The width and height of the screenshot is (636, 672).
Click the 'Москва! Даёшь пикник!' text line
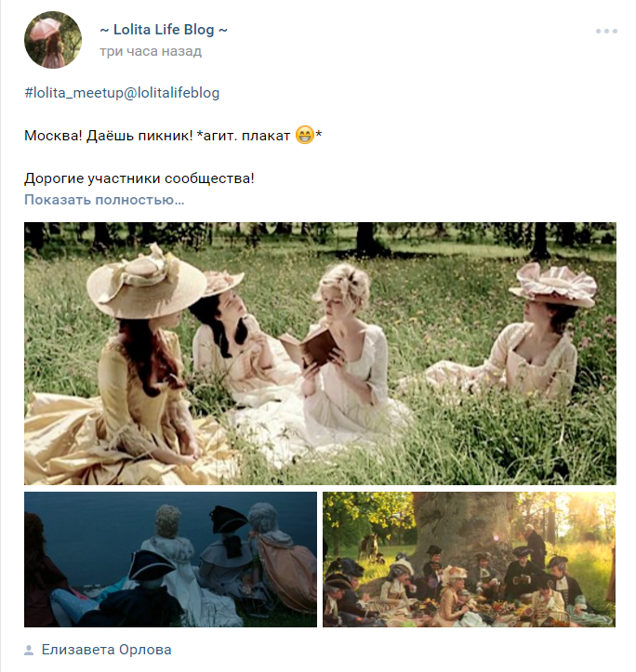click(108, 136)
